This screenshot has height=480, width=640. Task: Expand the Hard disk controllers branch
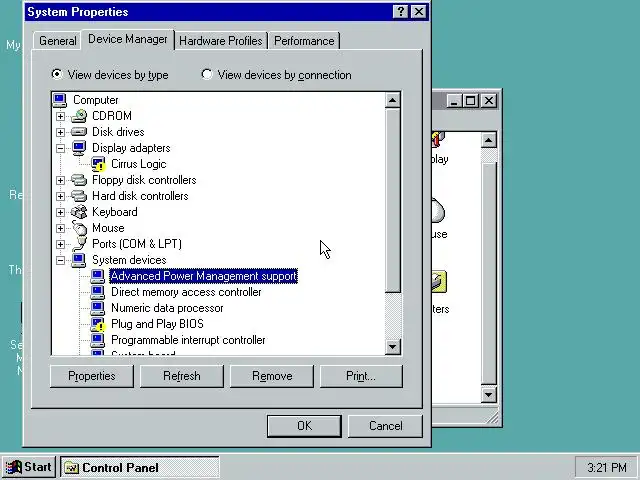(x=60, y=196)
